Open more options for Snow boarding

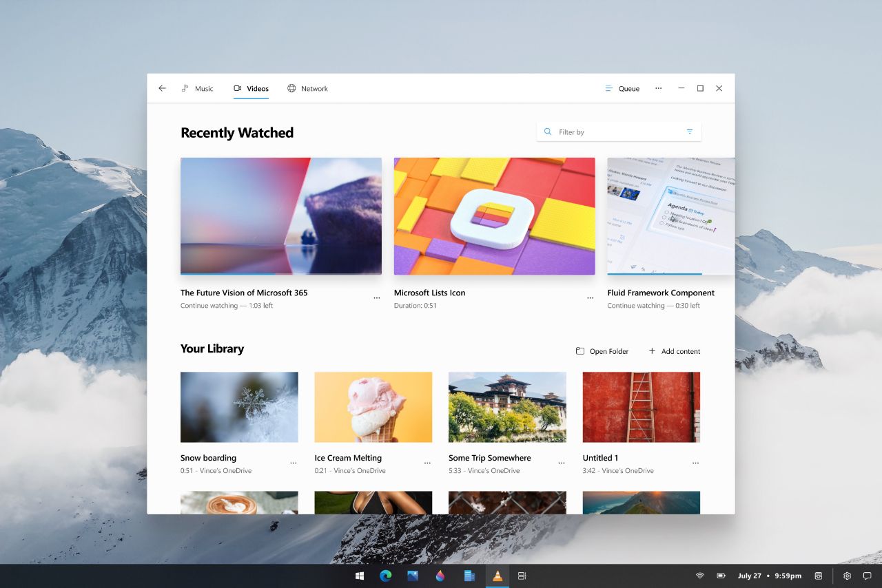pos(294,463)
